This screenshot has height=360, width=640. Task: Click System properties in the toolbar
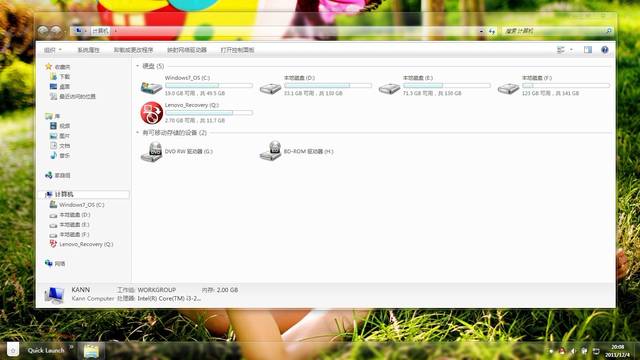pyautogui.click(x=89, y=50)
